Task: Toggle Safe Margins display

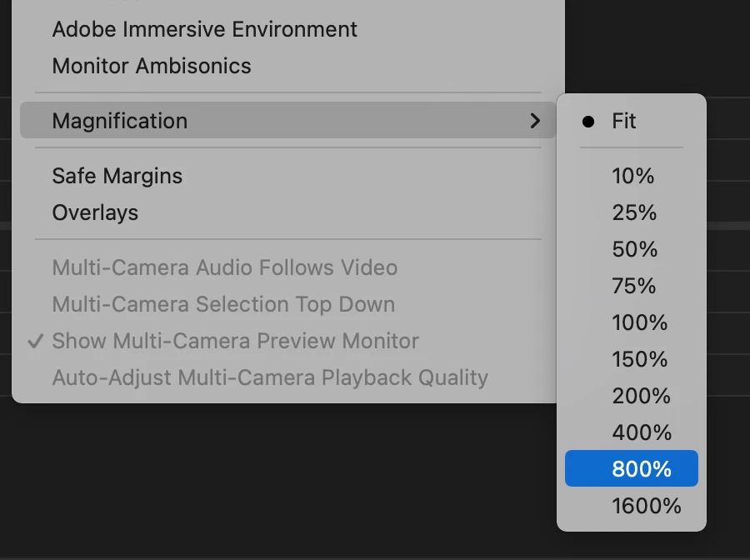Action: coord(117,176)
